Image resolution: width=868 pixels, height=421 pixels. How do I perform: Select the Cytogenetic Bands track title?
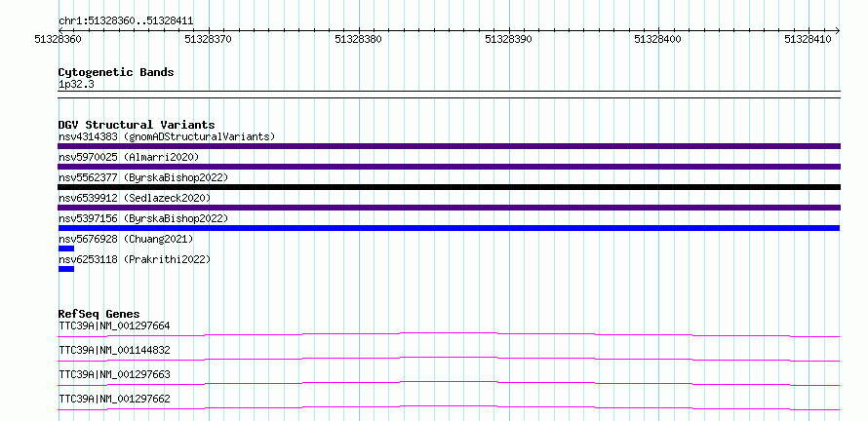pos(116,72)
